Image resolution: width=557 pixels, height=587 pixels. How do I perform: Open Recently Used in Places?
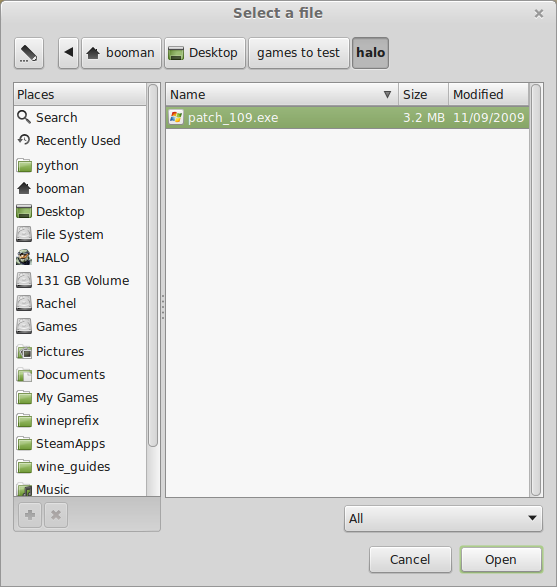80,140
